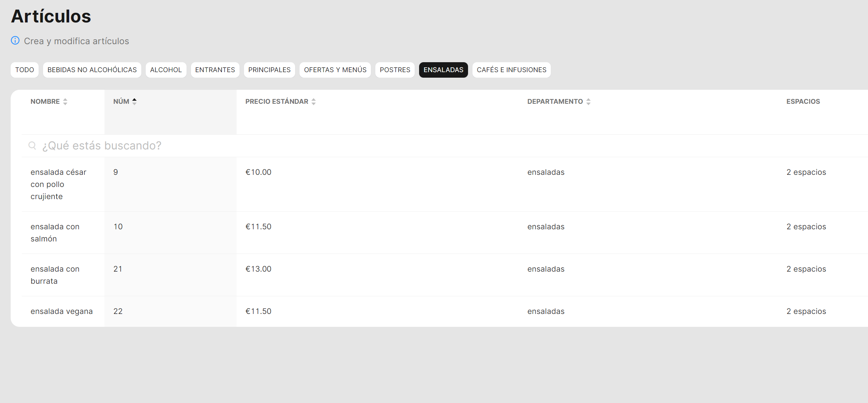Open ensalada césar con pollo crujiente

(58, 184)
